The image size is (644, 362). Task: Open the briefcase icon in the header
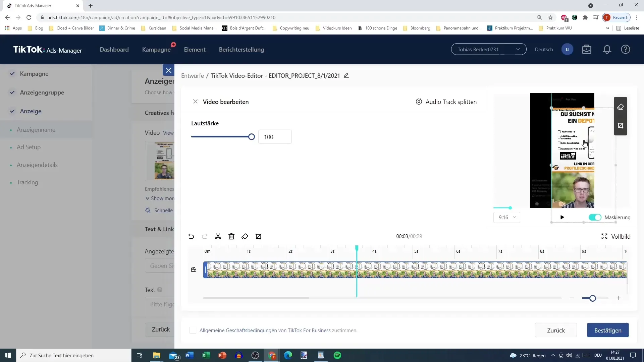pos(587,49)
